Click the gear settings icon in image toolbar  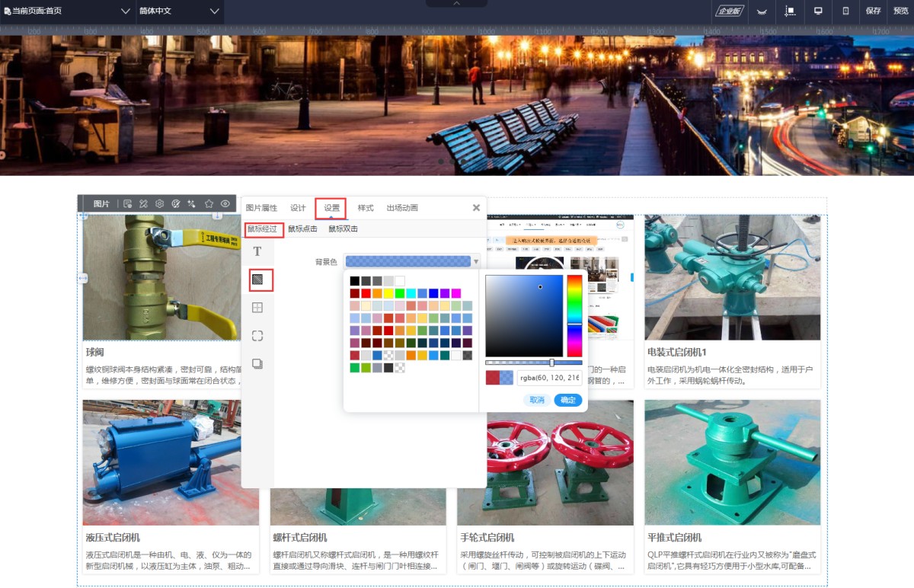159,204
